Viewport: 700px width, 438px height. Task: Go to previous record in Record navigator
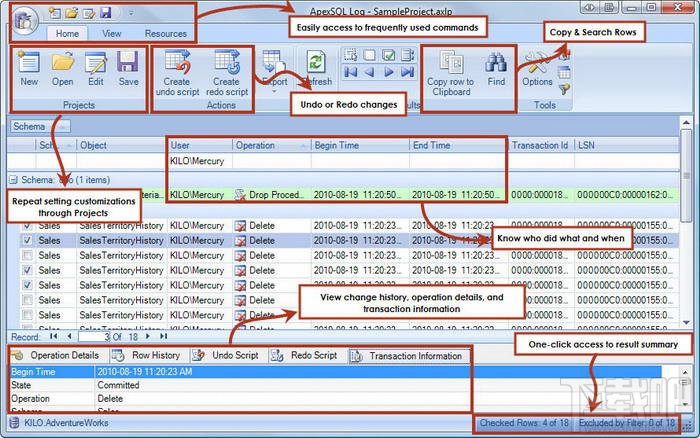click(x=69, y=336)
